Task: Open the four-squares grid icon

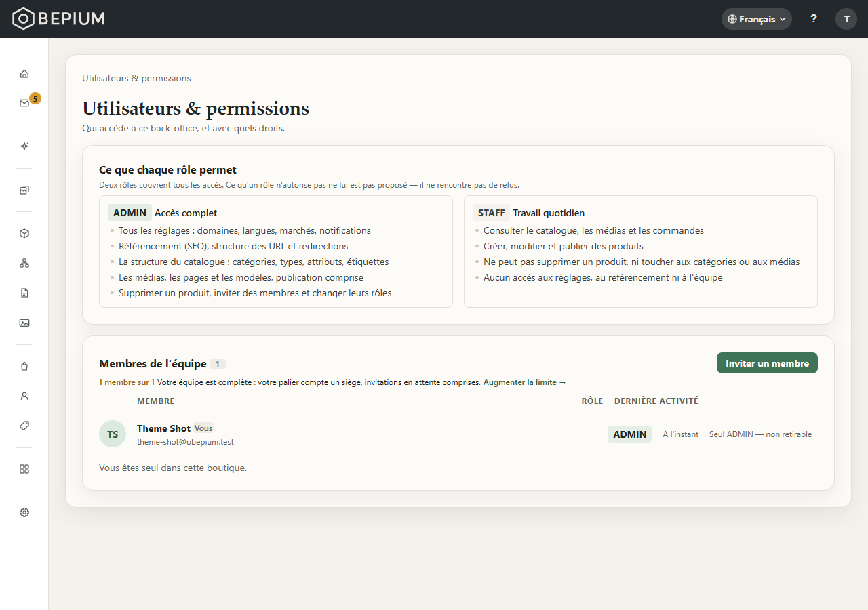Action: point(24,469)
